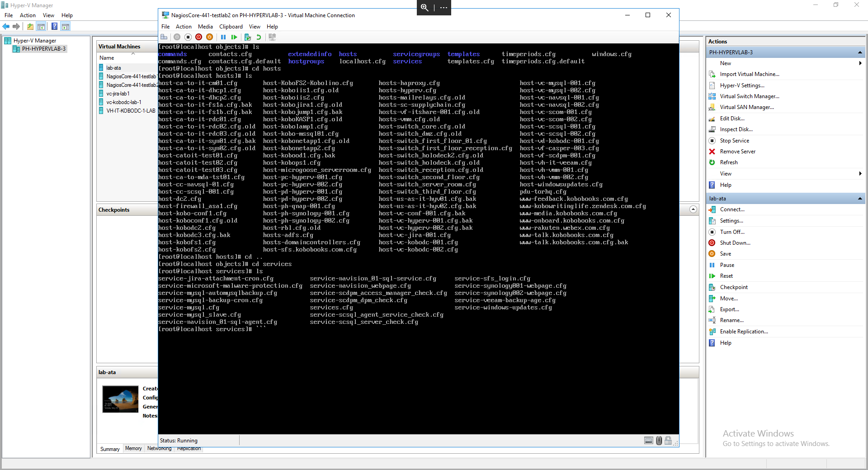Open Action menu in VM Connection window
Viewport: 868px width, 470px height.
(x=184, y=27)
